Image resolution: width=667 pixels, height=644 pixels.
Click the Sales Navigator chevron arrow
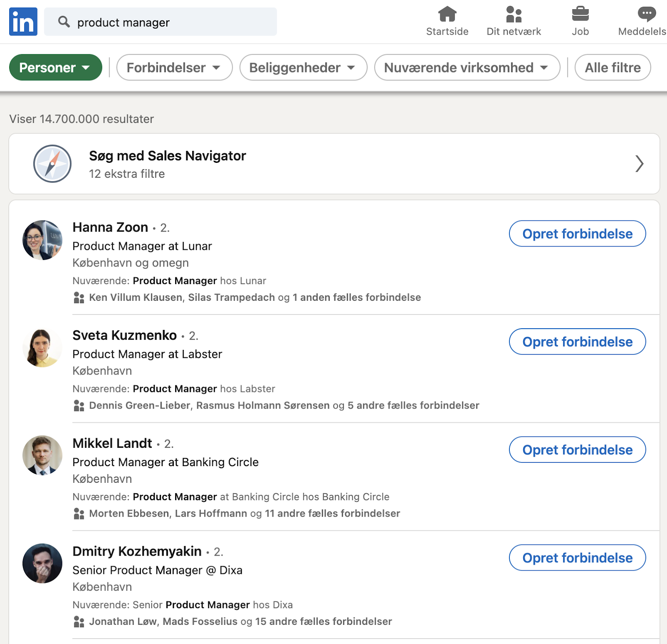pos(639,164)
